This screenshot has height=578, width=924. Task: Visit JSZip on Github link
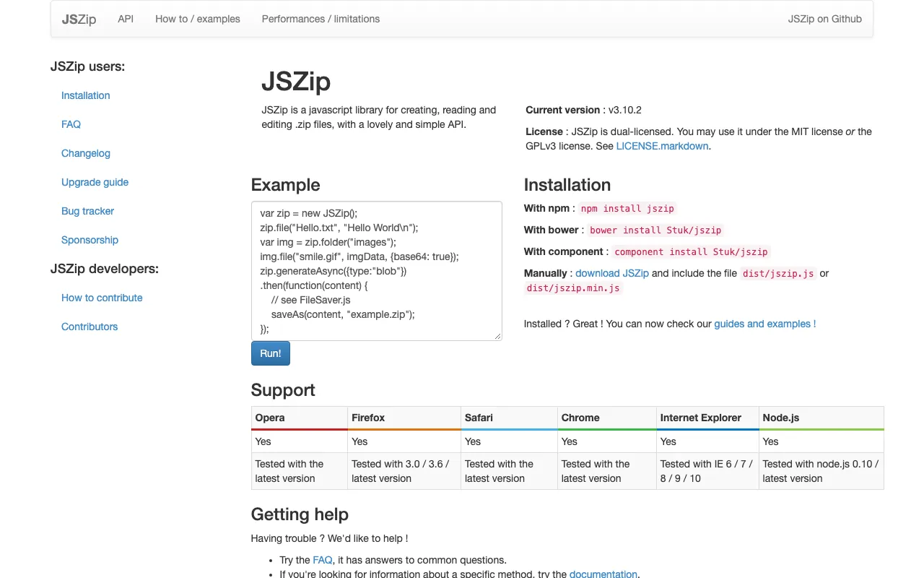(825, 19)
